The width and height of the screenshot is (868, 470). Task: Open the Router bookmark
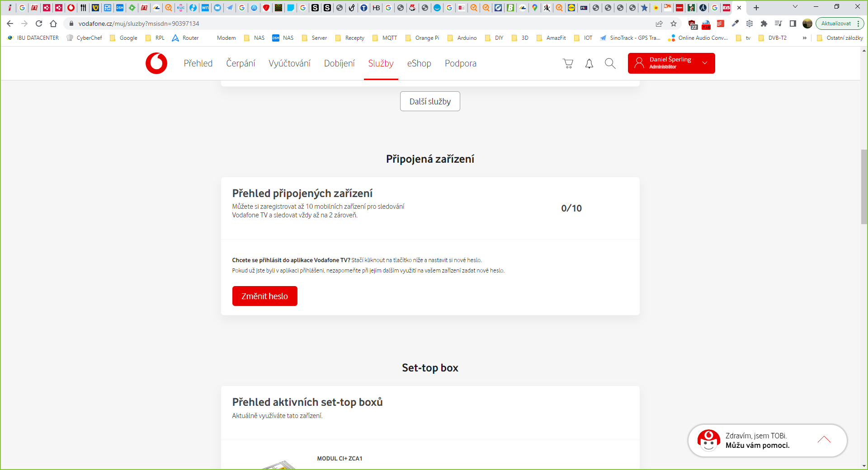(185, 38)
